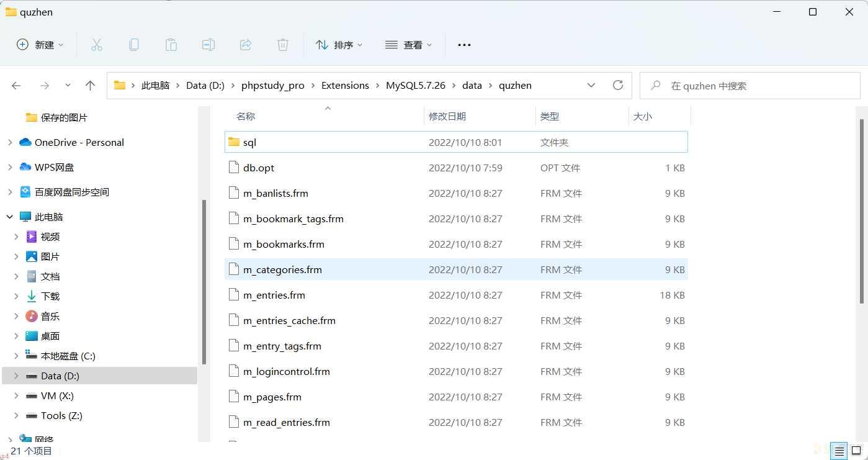Image resolution: width=868 pixels, height=460 pixels.
Task: Click the Share icon in toolbar
Action: 246,45
